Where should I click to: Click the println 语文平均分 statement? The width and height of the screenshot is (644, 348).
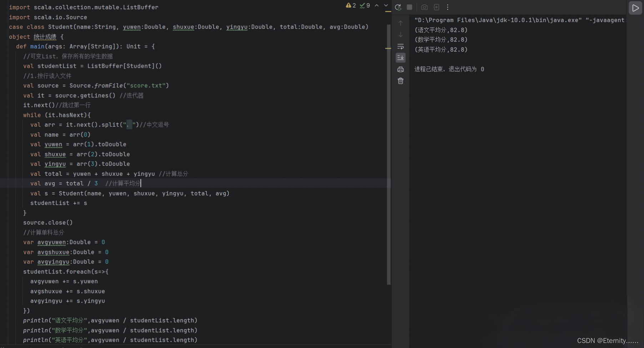(x=110, y=321)
